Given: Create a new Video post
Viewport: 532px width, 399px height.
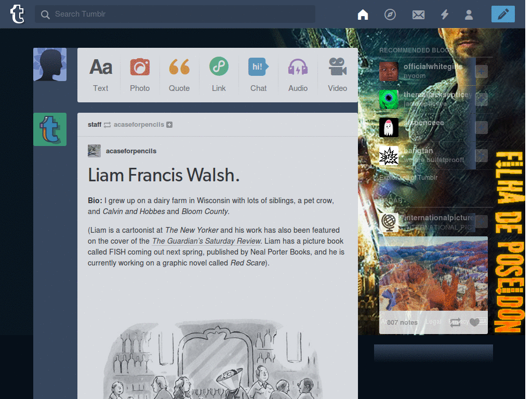Looking at the screenshot, I should [x=338, y=75].
